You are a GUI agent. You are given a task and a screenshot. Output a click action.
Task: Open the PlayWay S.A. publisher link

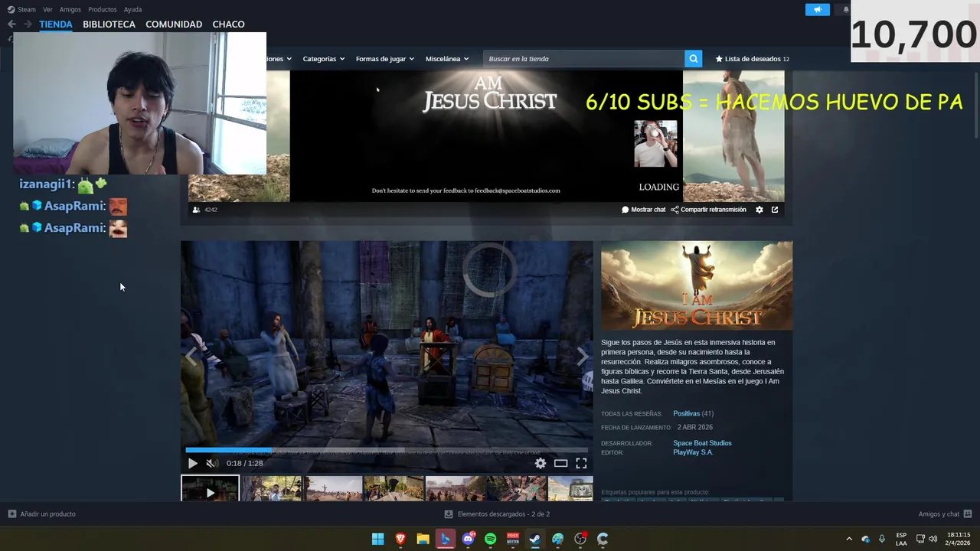pyautogui.click(x=693, y=452)
